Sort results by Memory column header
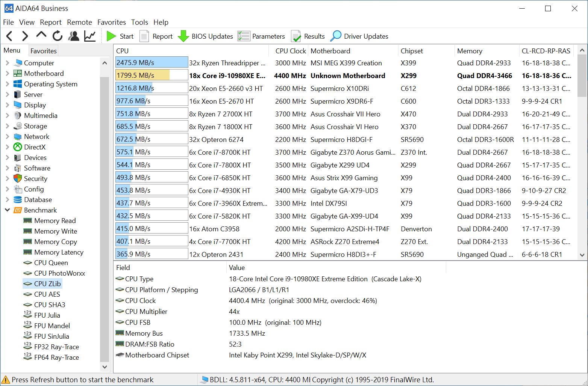This screenshot has height=386, width=588. click(x=486, y=51)
